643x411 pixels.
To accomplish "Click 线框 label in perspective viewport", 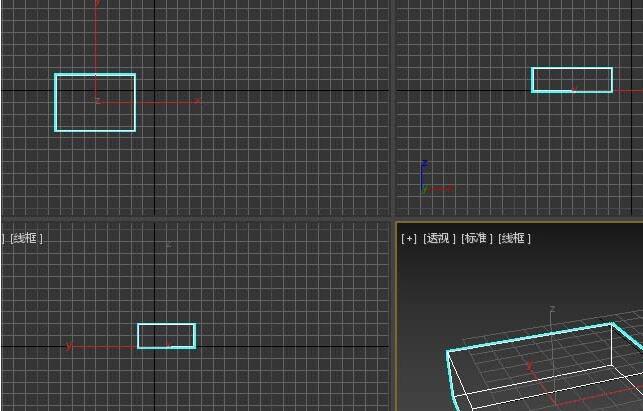I will pos(514,239).
